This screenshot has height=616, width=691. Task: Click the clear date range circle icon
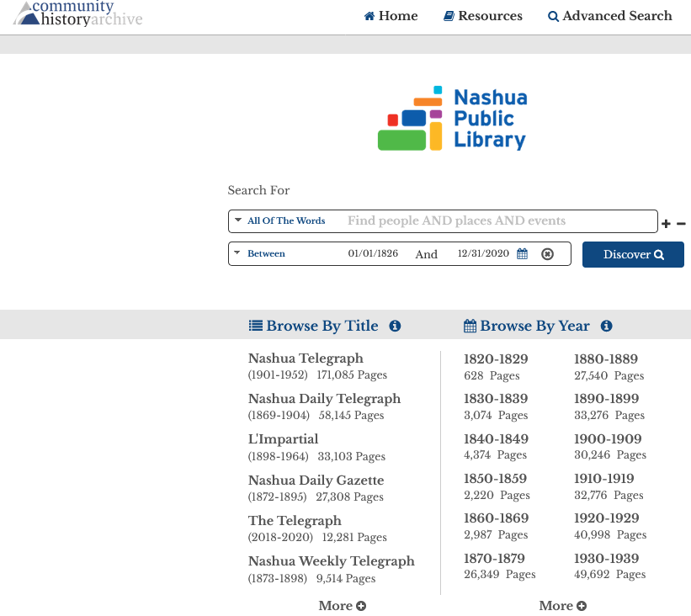[x=548, y=253]
